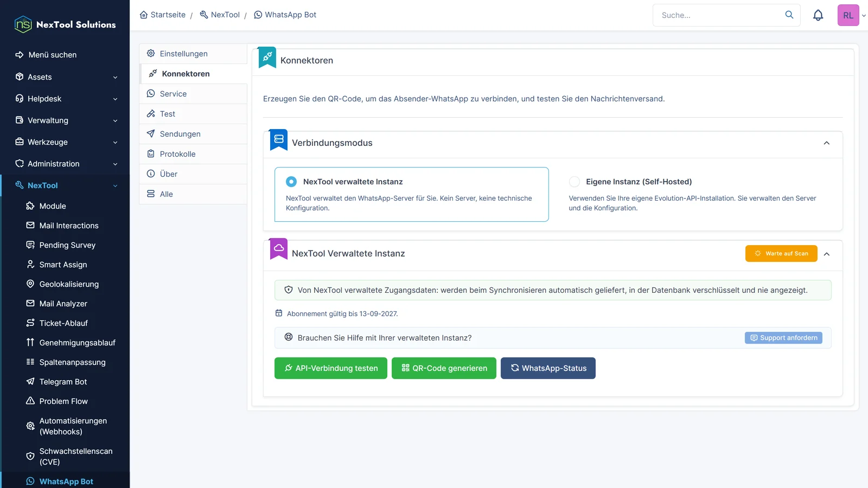
Task: Click the WhatsApp-Status button
Action: click(x=548, y=368)
